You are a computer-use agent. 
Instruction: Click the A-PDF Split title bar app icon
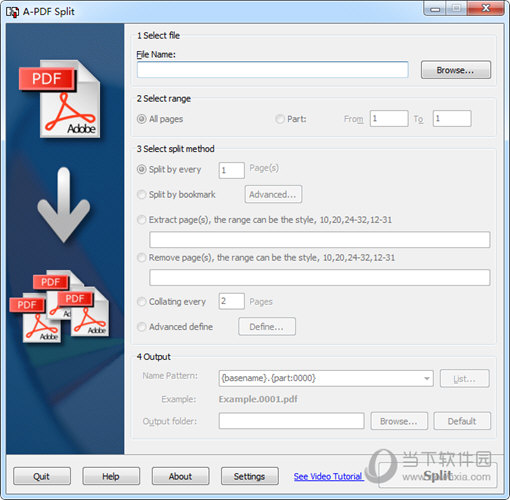pos(12,12)
